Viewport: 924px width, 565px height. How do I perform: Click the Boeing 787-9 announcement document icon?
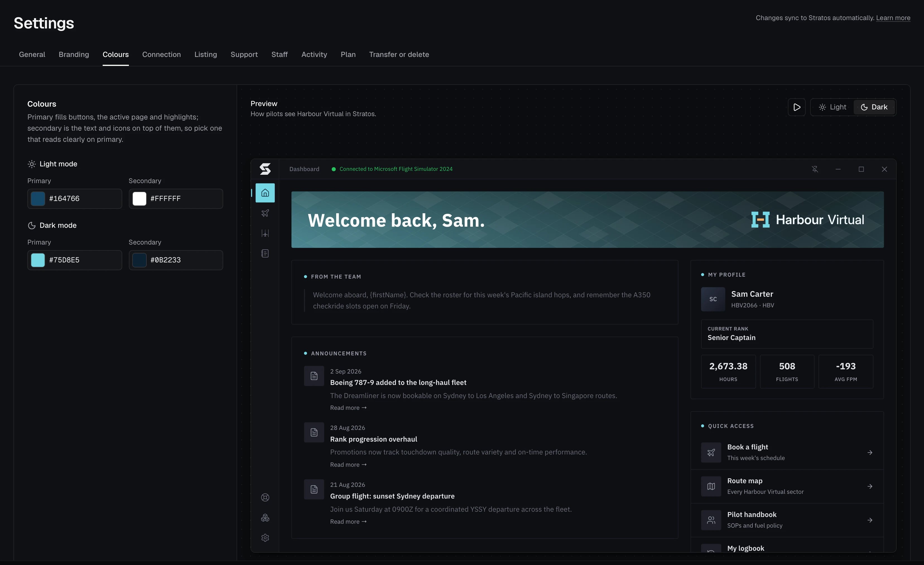click(314, 376)
